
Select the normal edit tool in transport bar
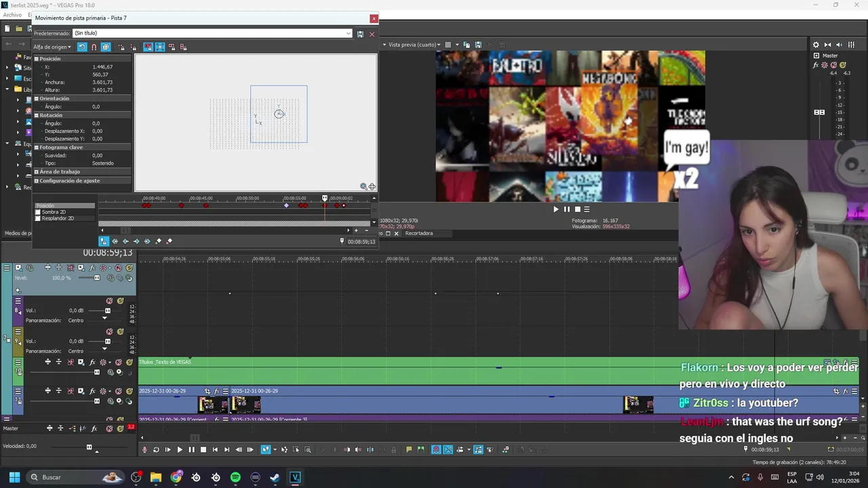click(x=266, y=450)
